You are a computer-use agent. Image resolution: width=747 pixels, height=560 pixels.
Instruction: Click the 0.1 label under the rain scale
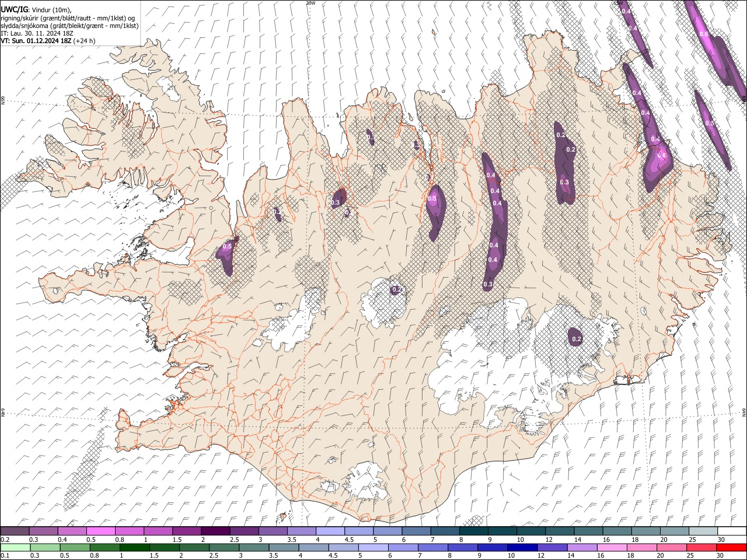pos(4,555)
